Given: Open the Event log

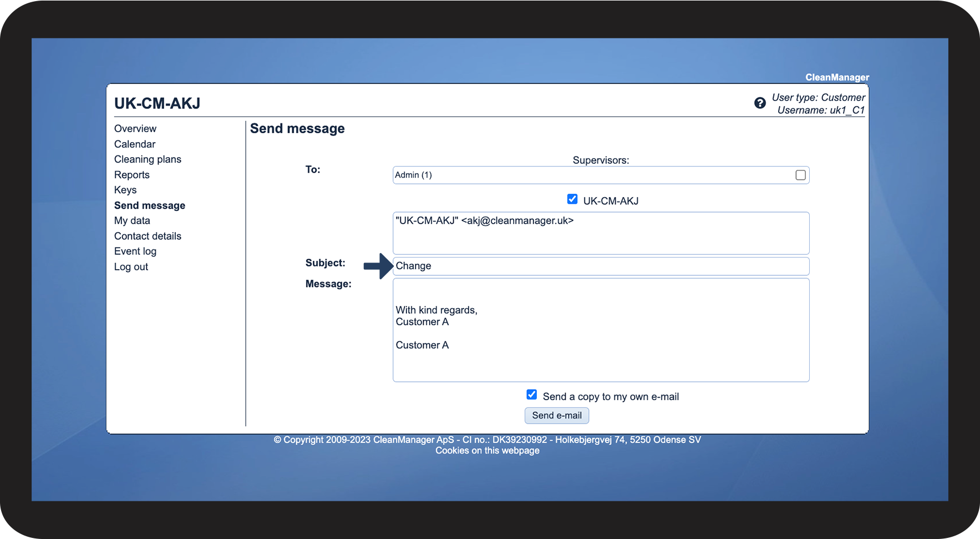Looking at the screenshot, I should 135,251.
